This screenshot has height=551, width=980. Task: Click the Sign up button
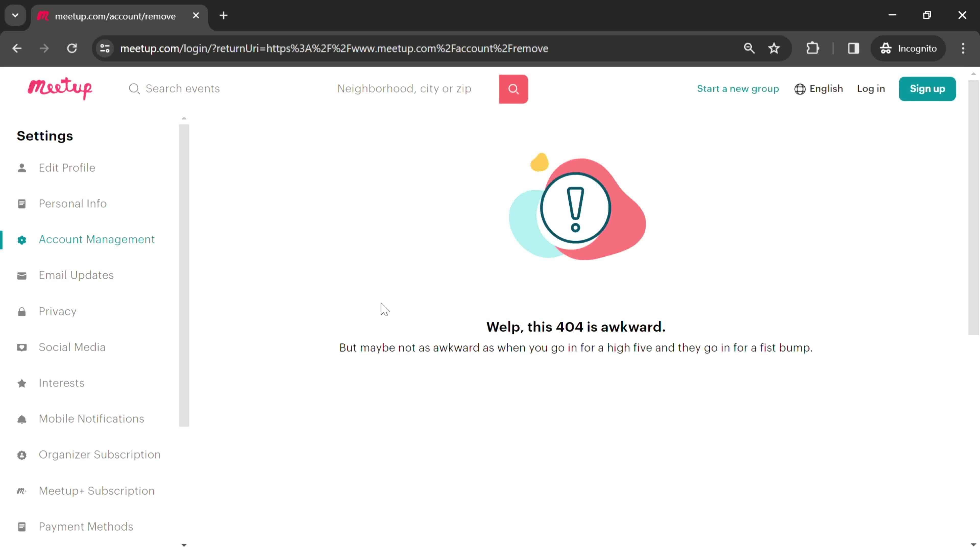(x=927, y=88)
